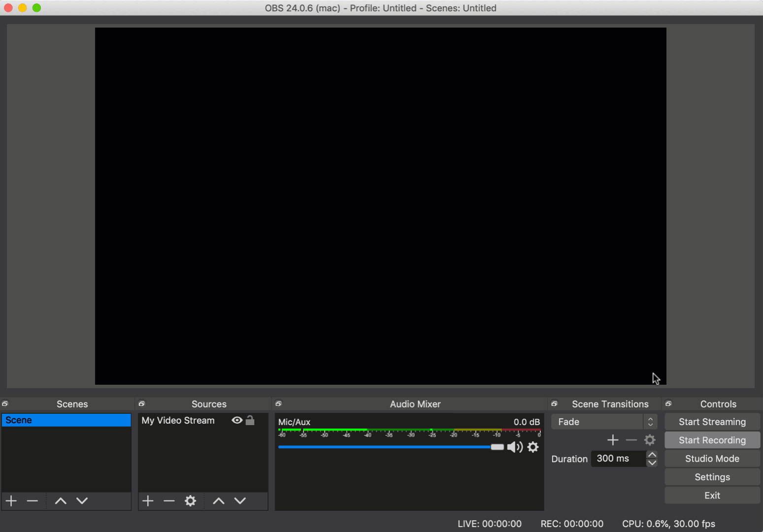Mute Mic/Aux using speaker icon
This screenshot has height=532, width=763.
point(515,447)
